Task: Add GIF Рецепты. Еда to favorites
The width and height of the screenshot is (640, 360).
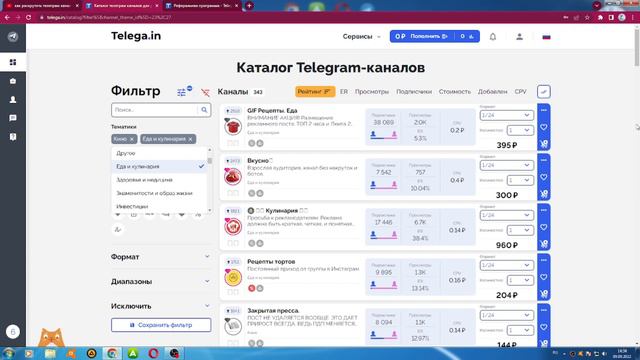Action: point(544,127)
